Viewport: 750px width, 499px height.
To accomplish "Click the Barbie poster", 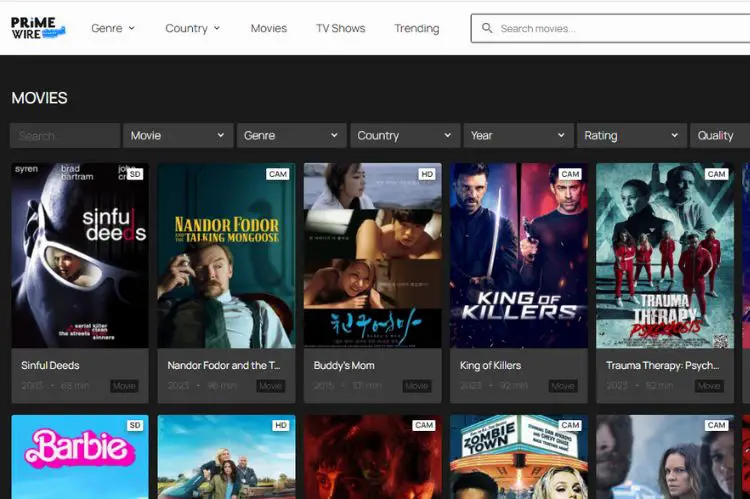I will pyautogui.click(x=80, y=457).
